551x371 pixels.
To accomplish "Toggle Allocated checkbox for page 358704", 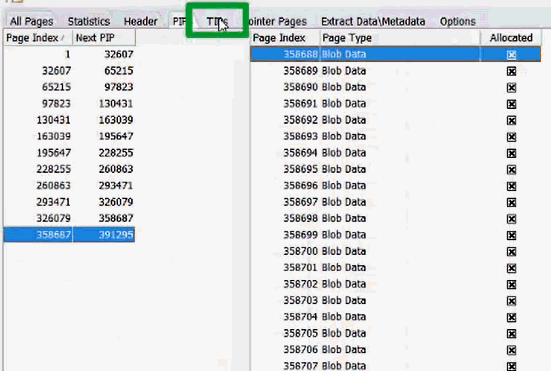I will click(511, 317).
